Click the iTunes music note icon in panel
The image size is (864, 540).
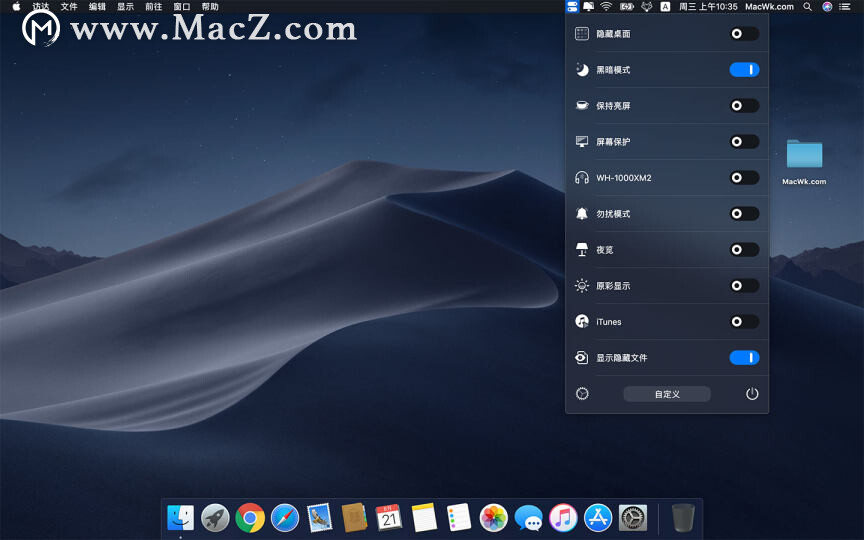(x=582, y=321)
